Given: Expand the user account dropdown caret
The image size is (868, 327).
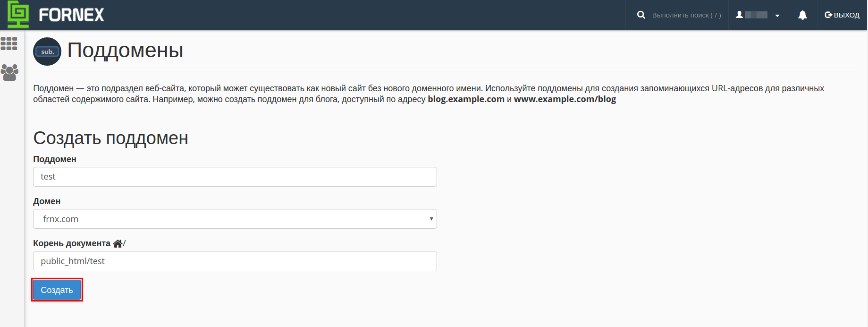Looking at the screenshot, I should click(777, 16).
